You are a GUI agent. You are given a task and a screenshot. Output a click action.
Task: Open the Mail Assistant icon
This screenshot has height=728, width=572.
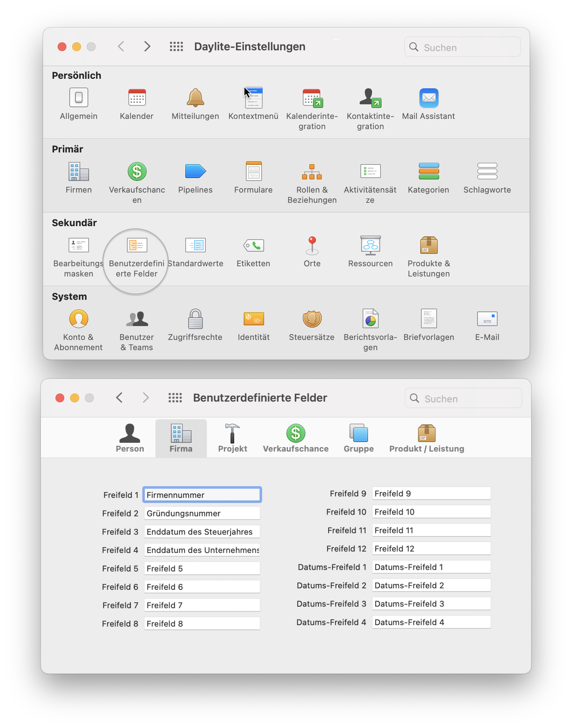pyautogui.click(x=429, y=98)
